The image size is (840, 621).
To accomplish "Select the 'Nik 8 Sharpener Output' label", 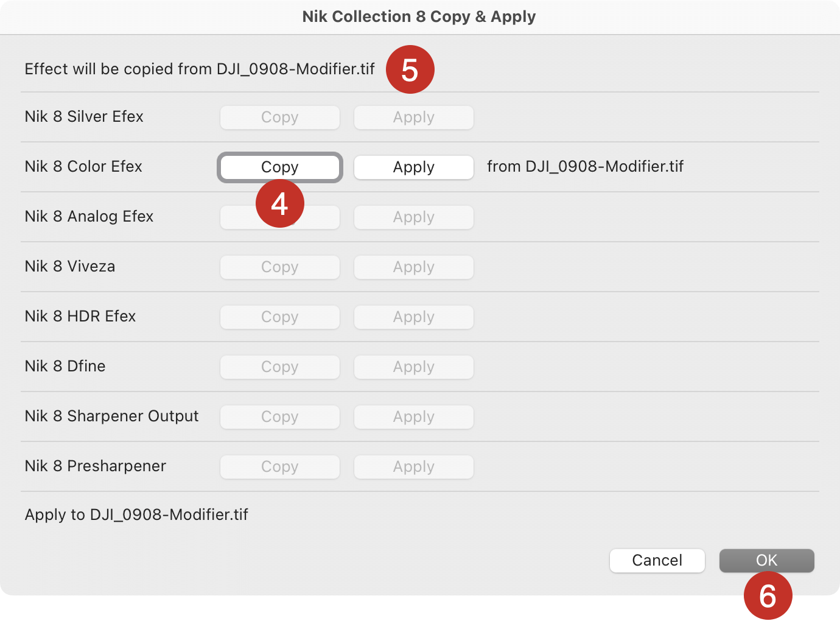I will click(x=111, y=416).
